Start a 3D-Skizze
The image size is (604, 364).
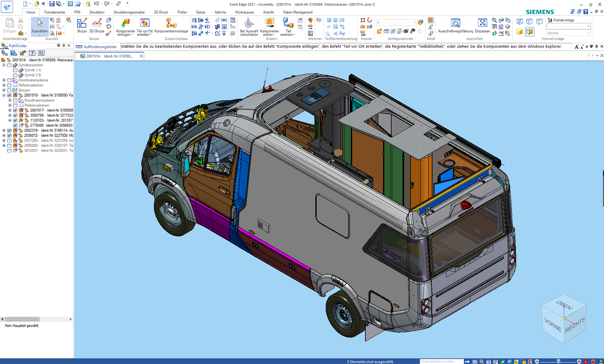[97, 26]
